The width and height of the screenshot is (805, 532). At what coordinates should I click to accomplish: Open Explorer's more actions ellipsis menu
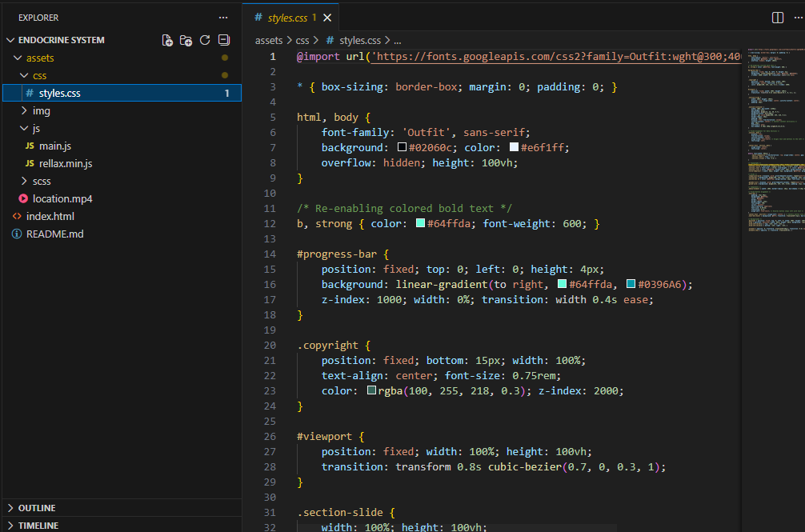[223, 18]
